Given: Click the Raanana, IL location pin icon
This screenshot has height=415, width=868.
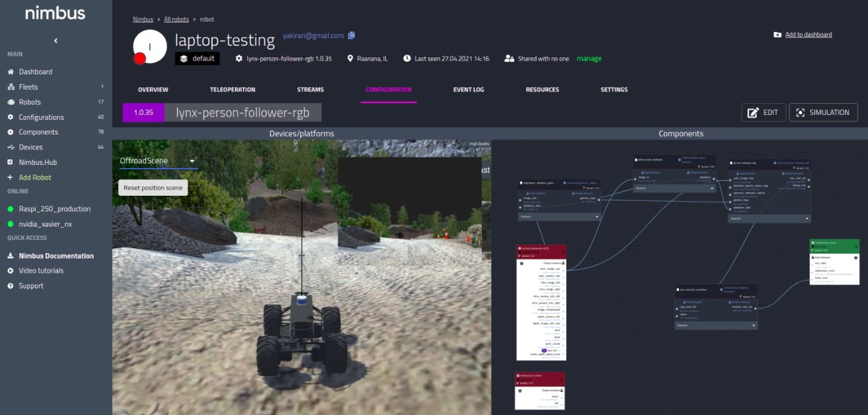Looking at the screenshot, I should pos(350,59).
